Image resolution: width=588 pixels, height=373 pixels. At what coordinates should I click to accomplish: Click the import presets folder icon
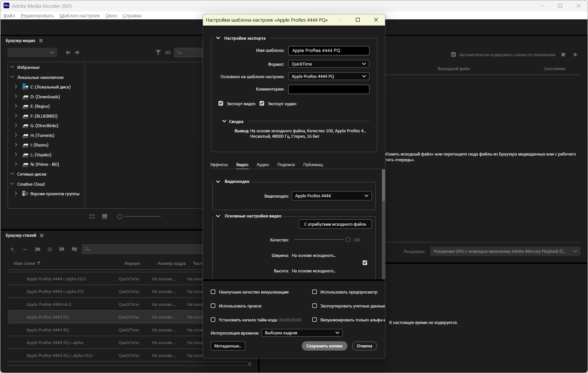61,249
